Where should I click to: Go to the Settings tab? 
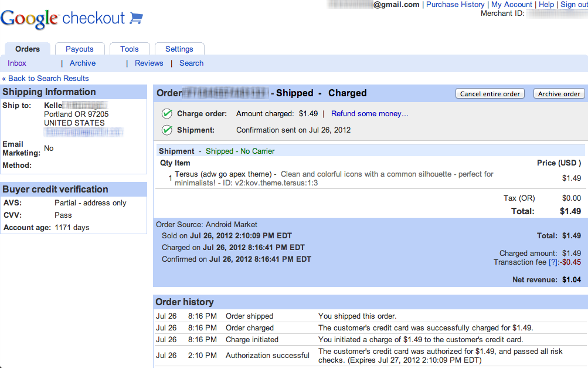pyautogui.click(x=179, y=49)
